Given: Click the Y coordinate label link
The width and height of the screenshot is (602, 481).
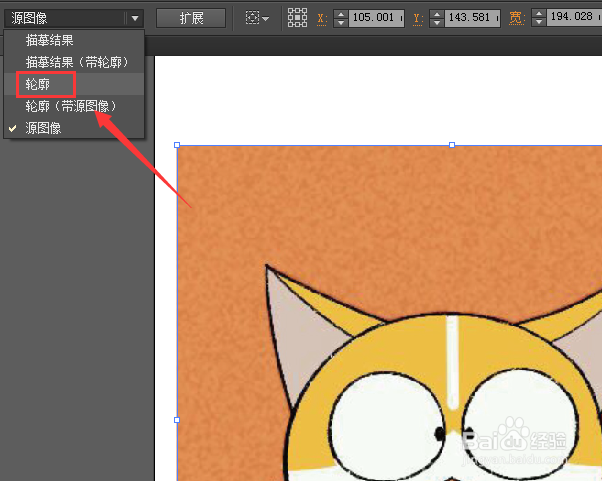Looking at the screenshot, I should coord(418,18).
